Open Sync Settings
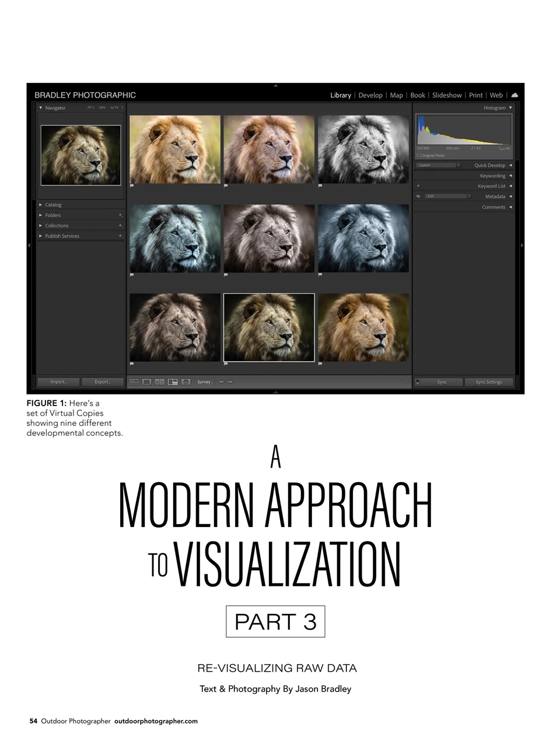560x747 pixels. click(x=489, y=382)
